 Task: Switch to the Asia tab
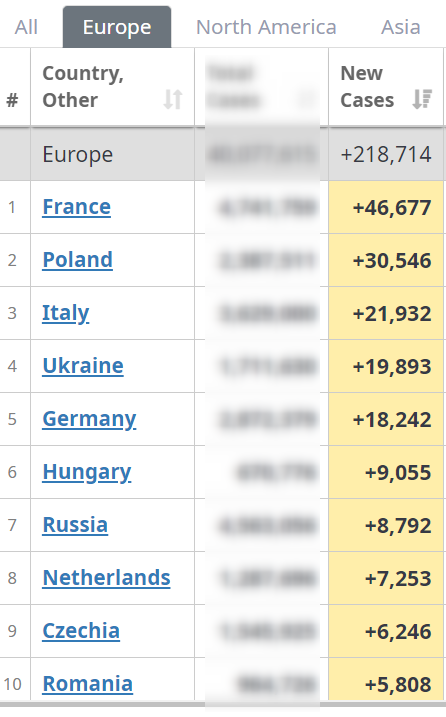[401, 27]
